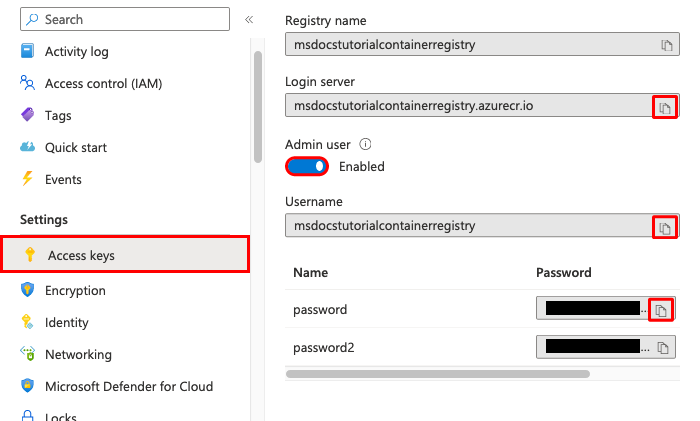
Task: Open Activity log menu item
Action: [x=77, y=52]
